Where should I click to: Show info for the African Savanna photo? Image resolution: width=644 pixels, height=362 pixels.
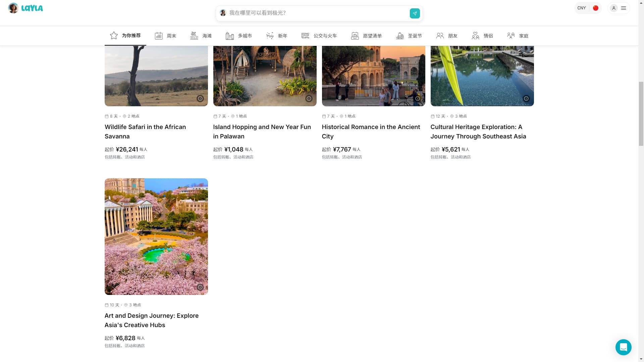(x=200, y=99)
